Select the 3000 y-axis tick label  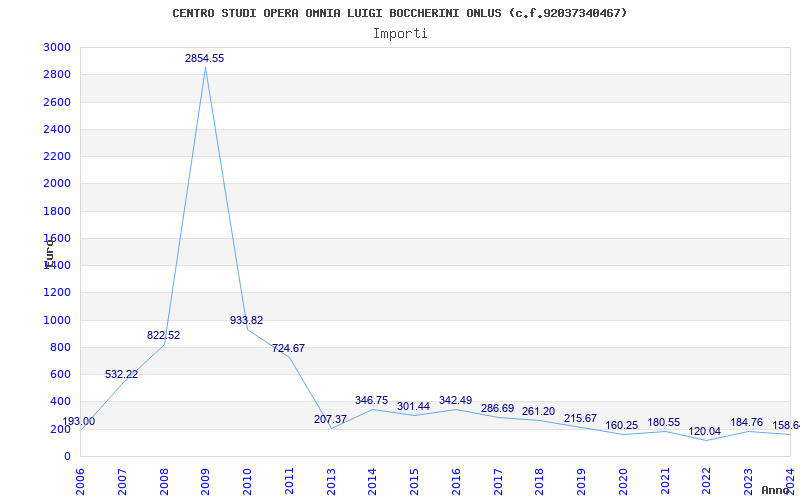pos(57,47)
